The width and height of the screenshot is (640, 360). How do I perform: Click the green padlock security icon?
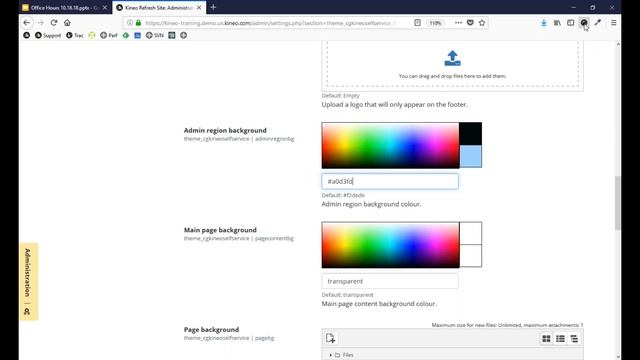click(138, 23)
